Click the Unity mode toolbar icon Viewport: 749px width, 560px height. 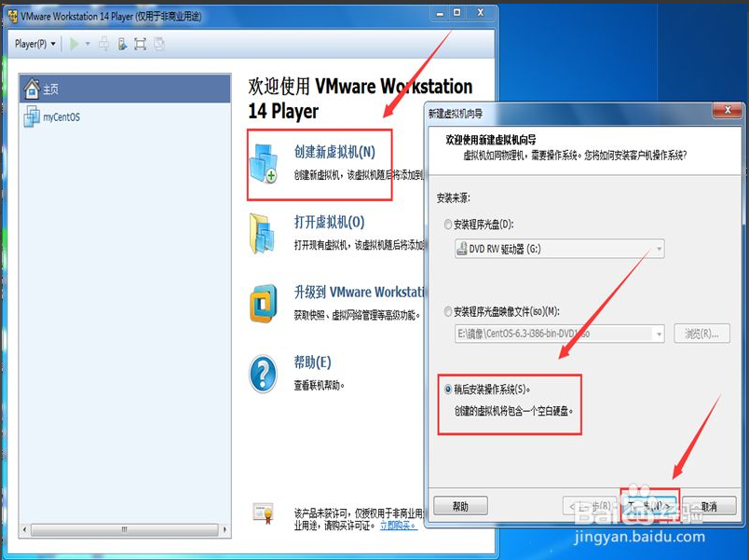pyautogui.click(x=159, y=44)
